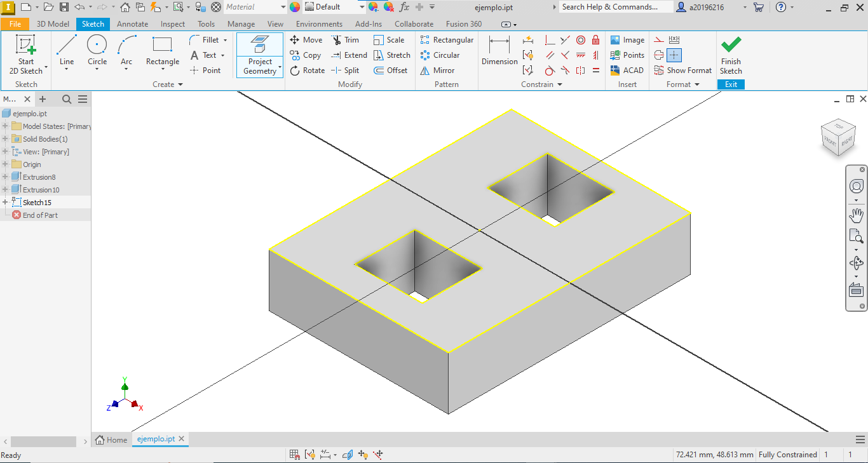The width and height of the screenshot is (868, 463).
Task: Toggle Construction line format
Action: [x=659, y=40]
